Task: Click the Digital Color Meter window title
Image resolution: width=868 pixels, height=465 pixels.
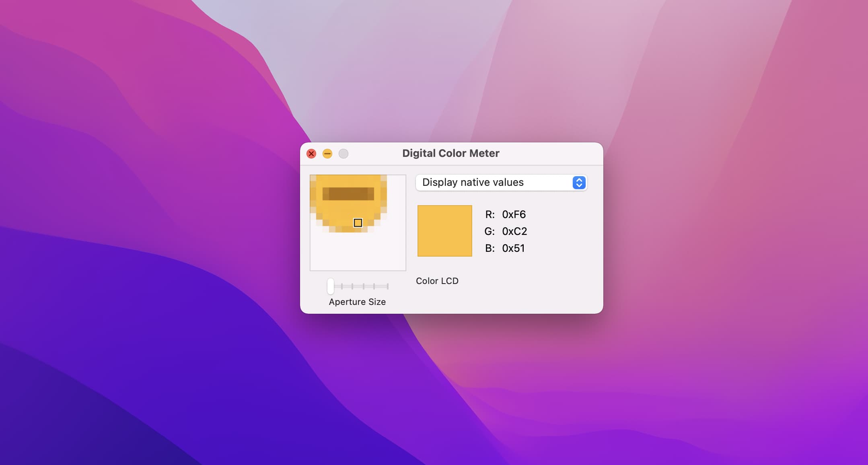Action: tap(450, 153)
